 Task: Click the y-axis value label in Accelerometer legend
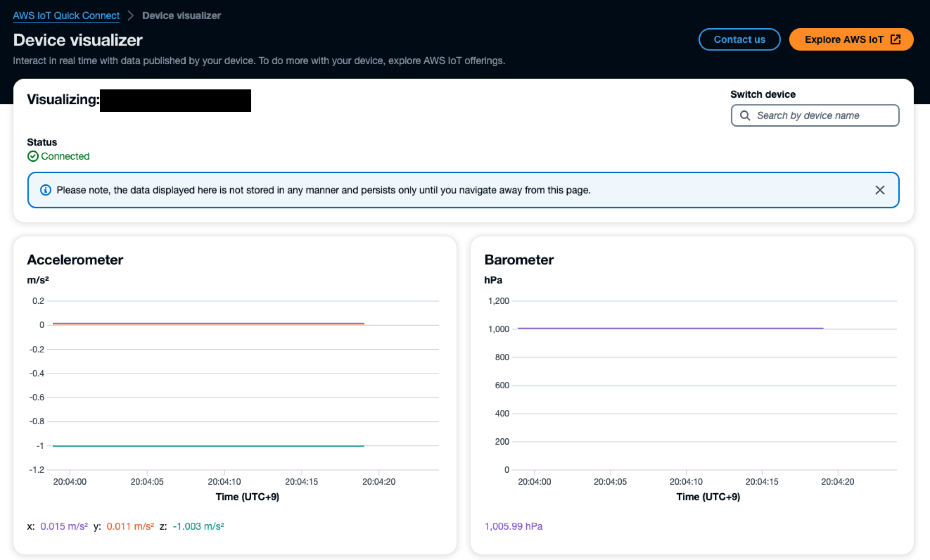pos(130,526)
